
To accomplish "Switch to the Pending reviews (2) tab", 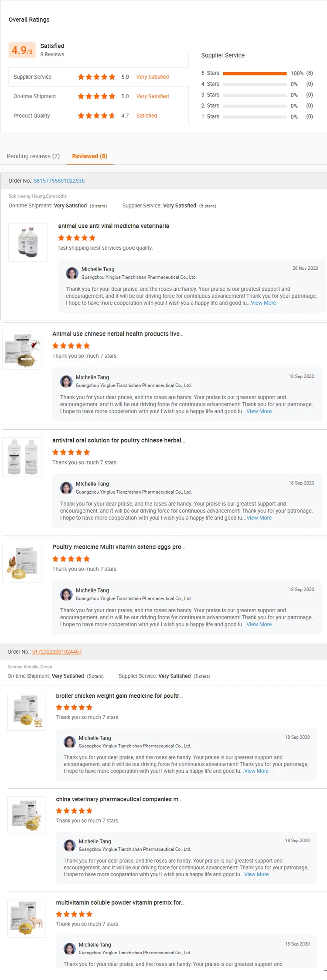I will pyautogui.click(x=33, y=156).
